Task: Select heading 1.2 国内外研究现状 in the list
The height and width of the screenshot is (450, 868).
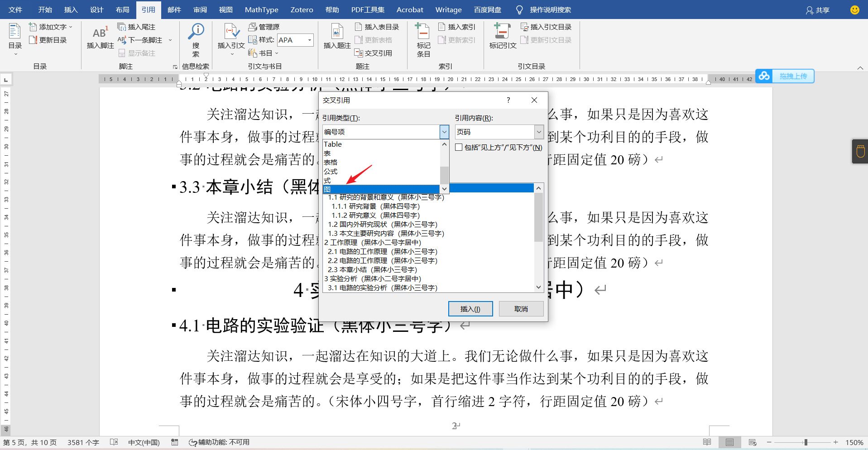Action: [383, 224]
